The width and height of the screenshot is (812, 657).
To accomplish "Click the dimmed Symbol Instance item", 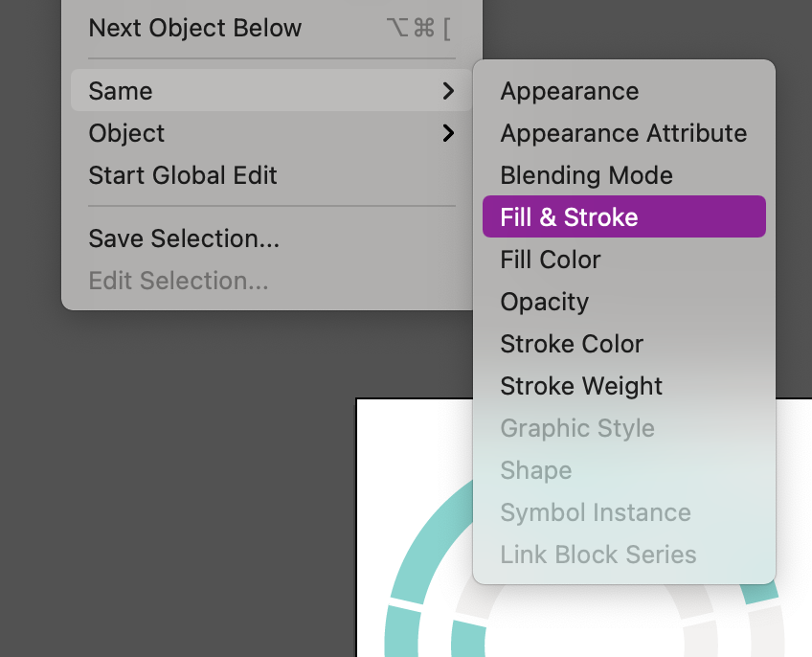I will click(x=595, y=512).
